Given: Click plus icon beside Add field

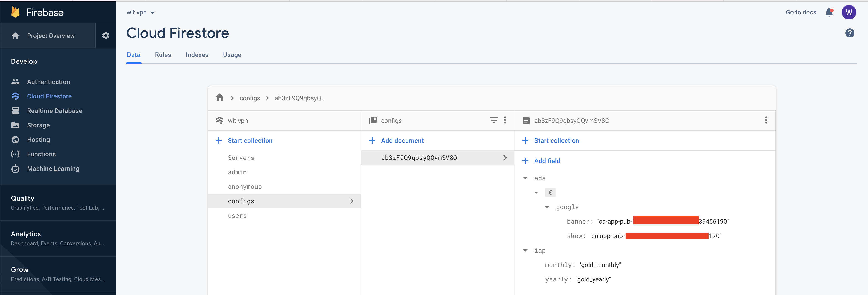Looking at the screenshot, I should (x=525, y=161).
